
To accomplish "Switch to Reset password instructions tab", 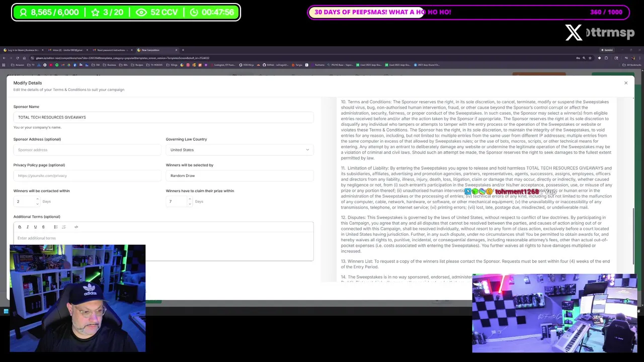I will (x=112, y=50).
